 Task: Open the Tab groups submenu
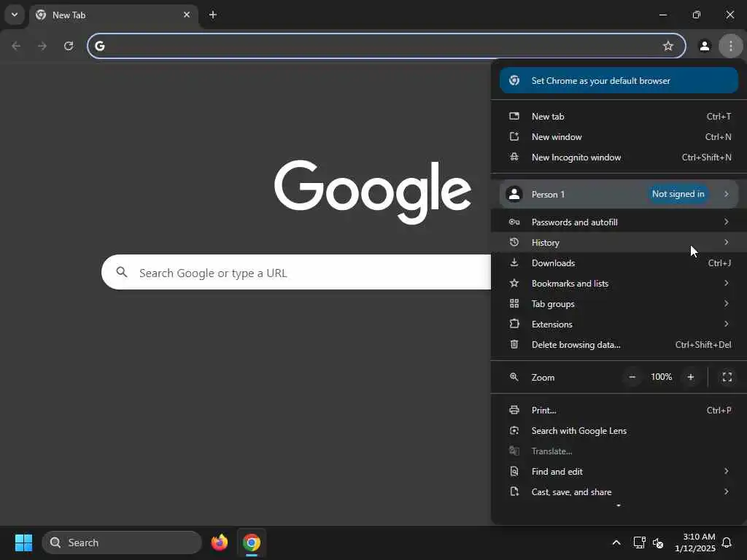pos(619,304)
